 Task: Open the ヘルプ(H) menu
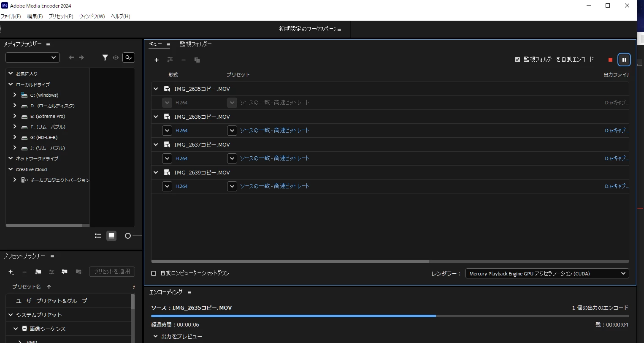point(120,16)
